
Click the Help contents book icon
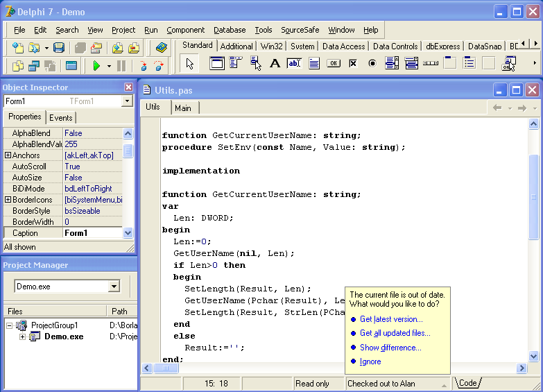[x=162, y=48]
